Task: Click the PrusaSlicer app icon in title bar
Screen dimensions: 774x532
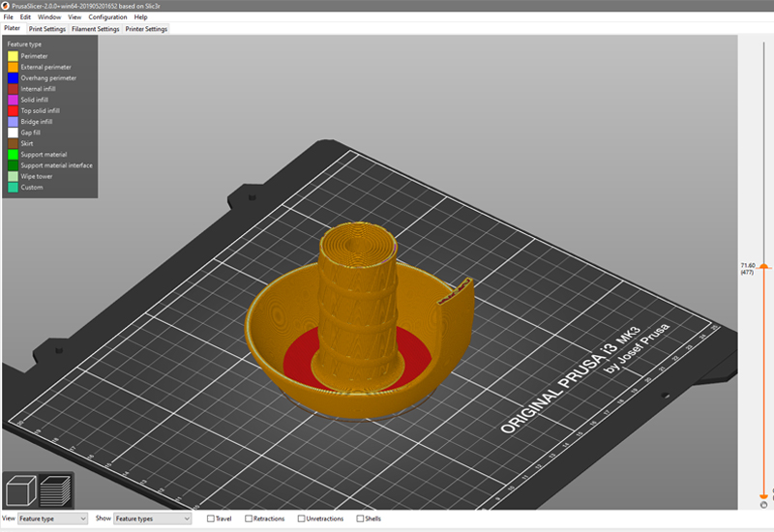Action: pos(6,5)
